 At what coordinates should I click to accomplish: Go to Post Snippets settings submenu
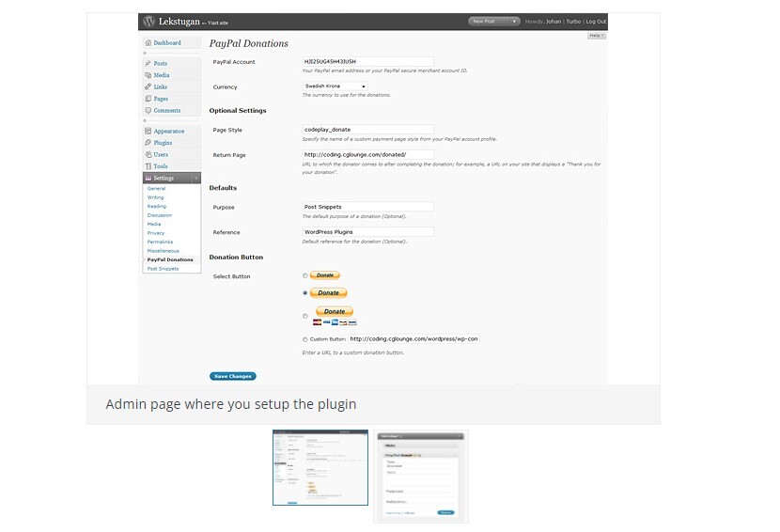click(163, 269)
